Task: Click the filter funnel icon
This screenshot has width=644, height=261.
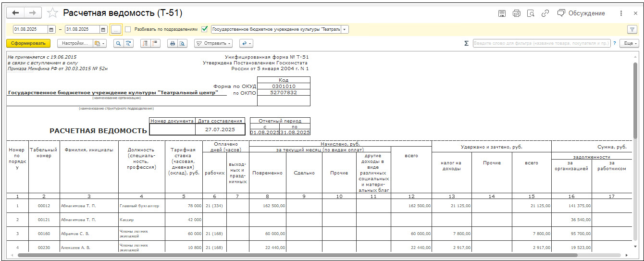Action: coord(632,29)
